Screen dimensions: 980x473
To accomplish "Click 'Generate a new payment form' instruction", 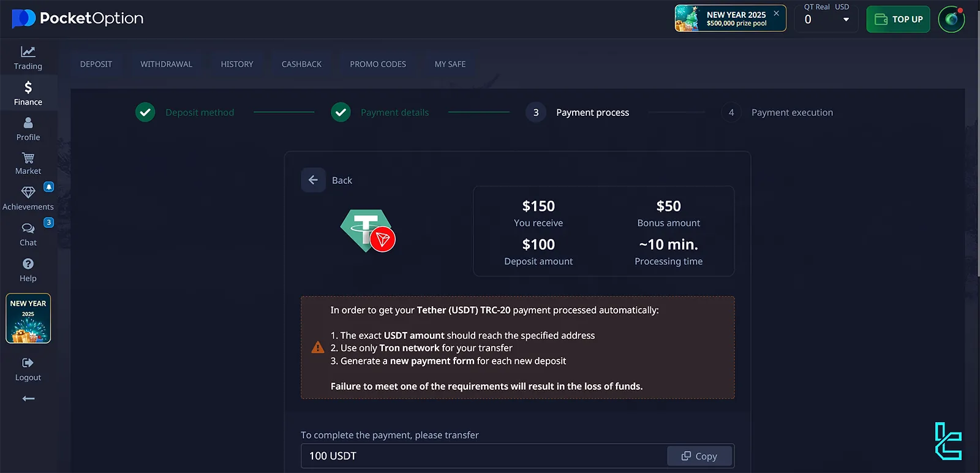I will pos(448,361).
